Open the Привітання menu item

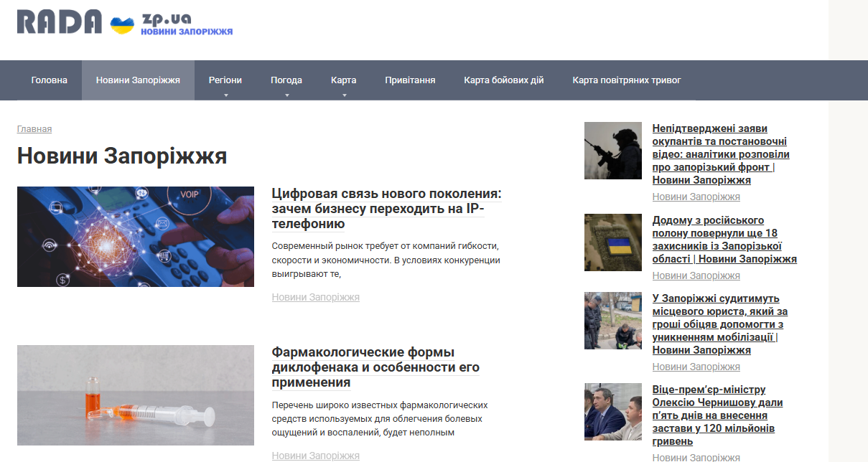[410, 80]
